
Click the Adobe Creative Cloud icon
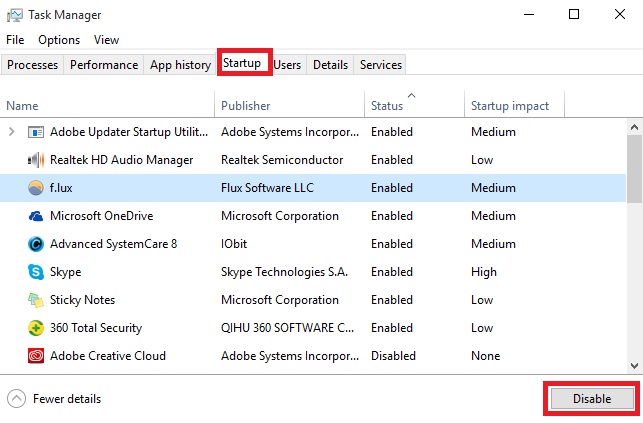click(x=36, y=356)
